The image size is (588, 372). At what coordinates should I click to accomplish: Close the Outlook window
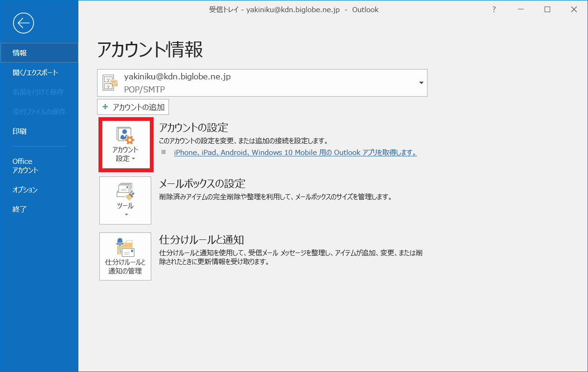point(574,9)
